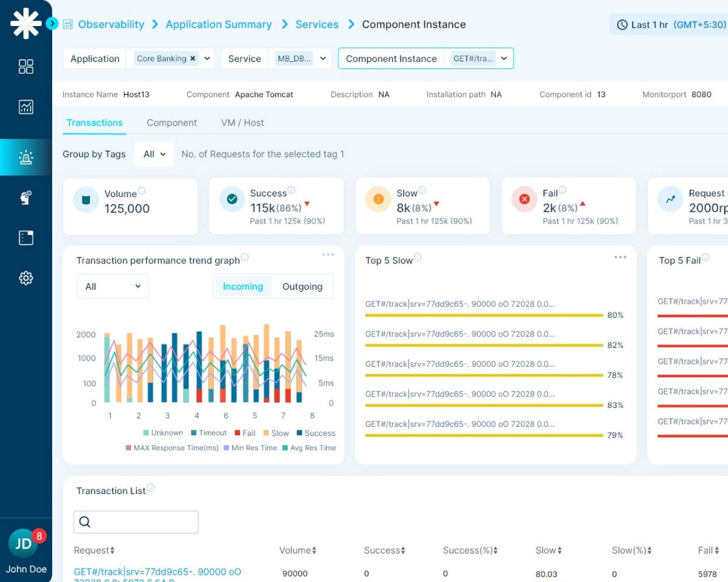This screenshot has height=582, width=728.
Task: Click info icon next to Volume
Action: tap(142, 191)
